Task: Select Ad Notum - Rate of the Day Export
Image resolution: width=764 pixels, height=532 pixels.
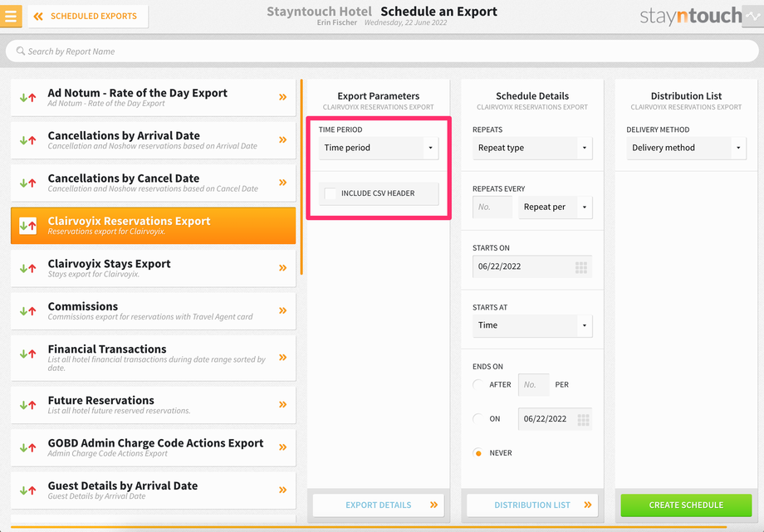Action: pos(153,97)
